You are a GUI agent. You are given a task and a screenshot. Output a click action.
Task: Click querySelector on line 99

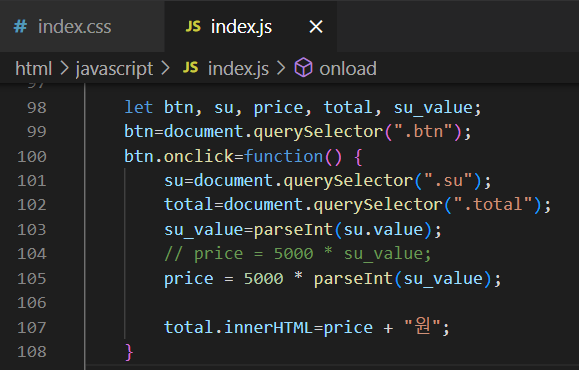[318, 132]
